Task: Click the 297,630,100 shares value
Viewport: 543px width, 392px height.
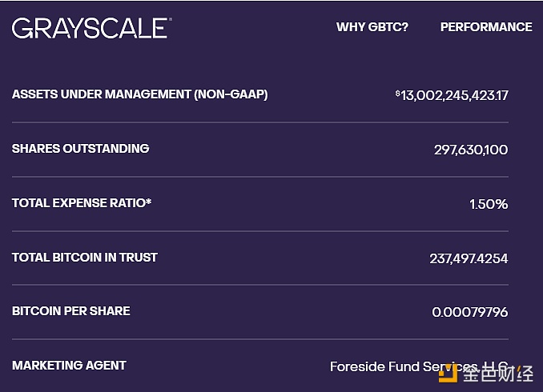Action: [471, 150]
